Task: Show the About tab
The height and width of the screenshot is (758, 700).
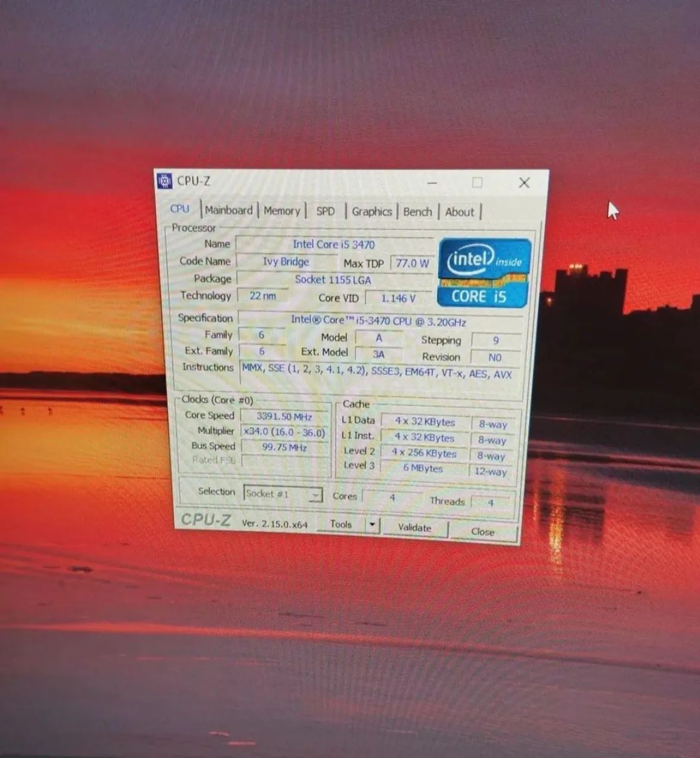Action: pyautogui.click(x=460, y=212)
